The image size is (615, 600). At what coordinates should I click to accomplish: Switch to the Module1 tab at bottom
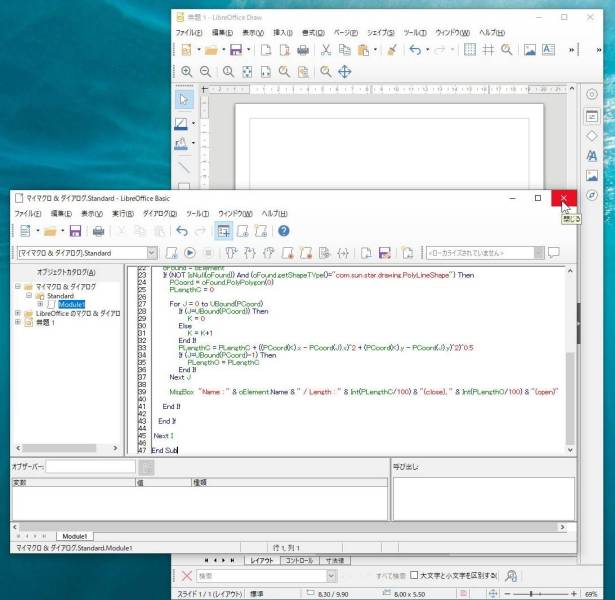coord(75,536)
